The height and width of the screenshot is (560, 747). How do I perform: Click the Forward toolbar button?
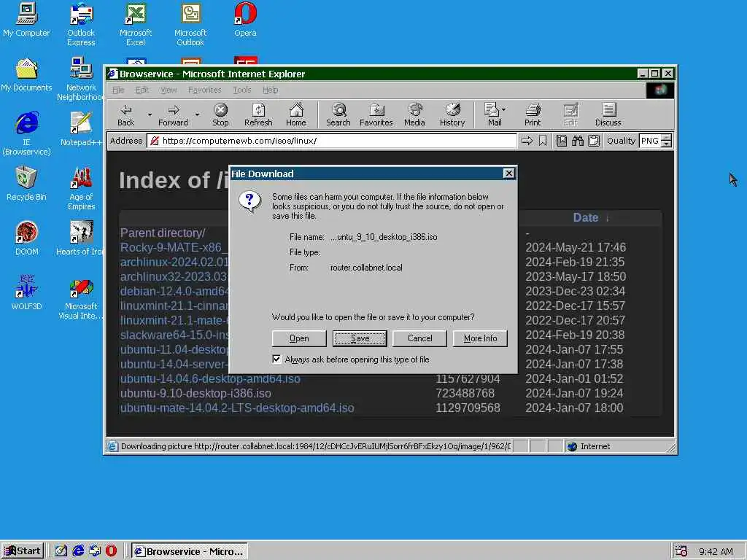173,114
